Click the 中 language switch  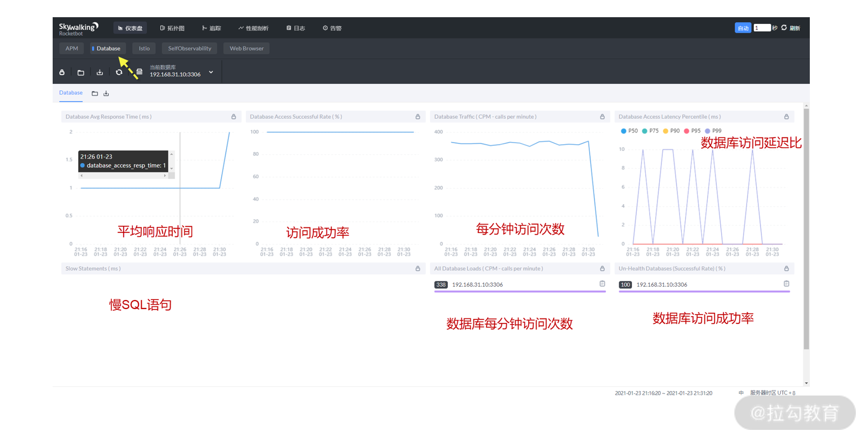coord(741,393)
